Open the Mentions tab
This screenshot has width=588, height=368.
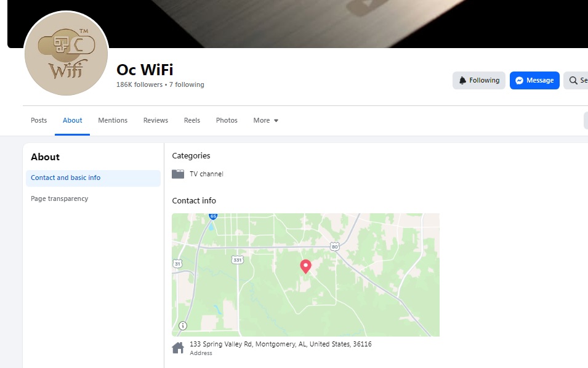[113, 120]
